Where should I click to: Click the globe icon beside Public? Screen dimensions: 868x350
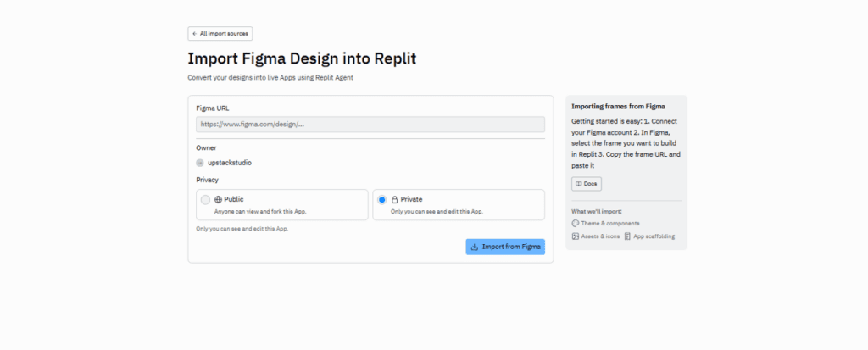click(x=218, y=199)
